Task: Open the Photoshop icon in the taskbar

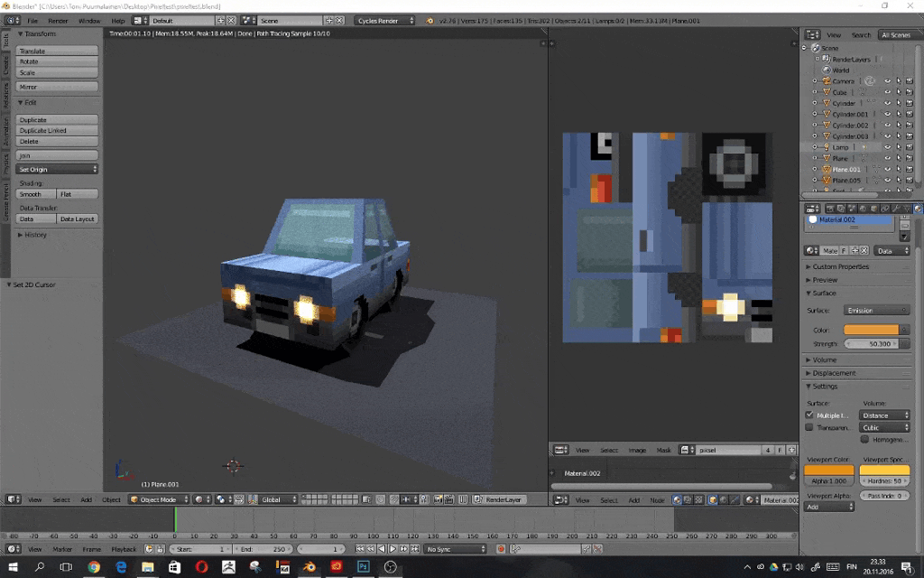Action: [x=363, y=567]
